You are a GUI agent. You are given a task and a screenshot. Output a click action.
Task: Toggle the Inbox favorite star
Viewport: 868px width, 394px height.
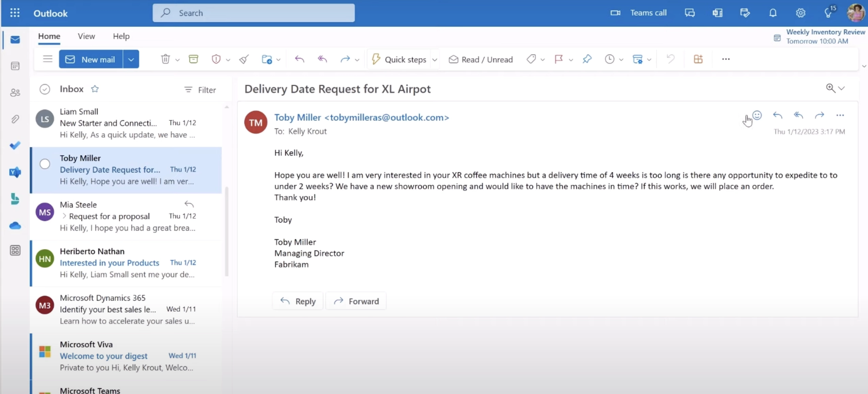pos(95,89)
